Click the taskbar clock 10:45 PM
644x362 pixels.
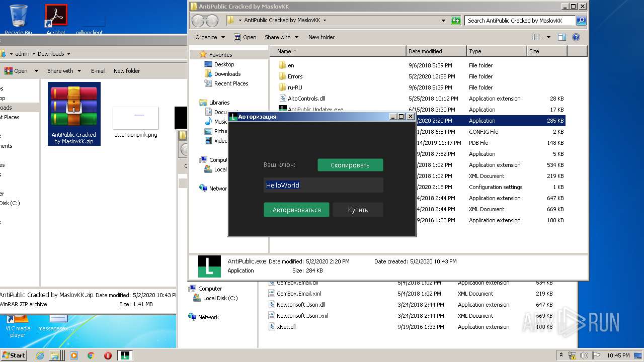618,355
